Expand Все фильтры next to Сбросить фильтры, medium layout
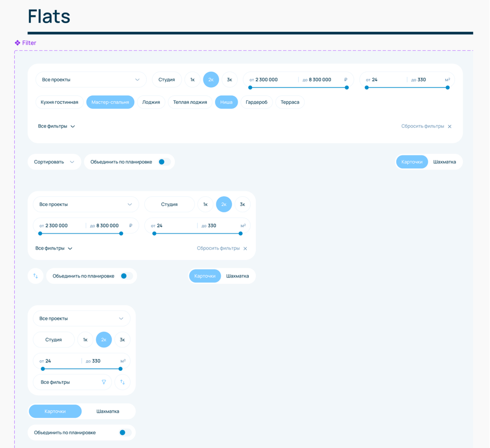Image resolution: width=490 pixels, height=448 pixels. tap(54, 248)
